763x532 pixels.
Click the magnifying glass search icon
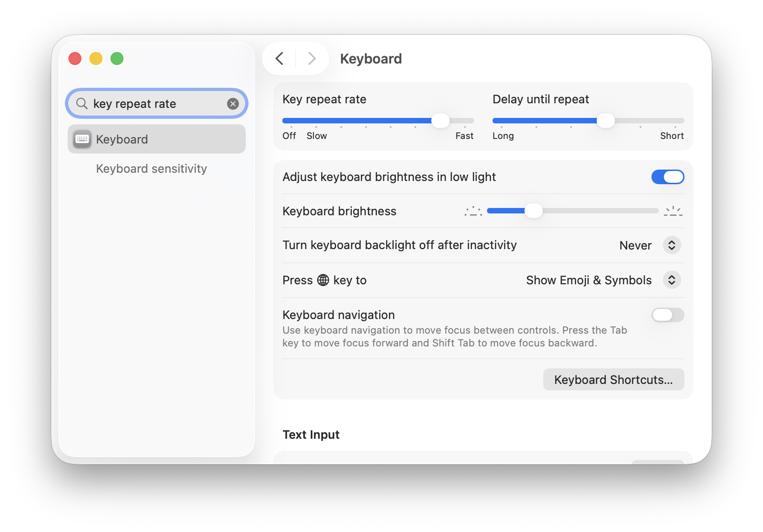point(82,104)
